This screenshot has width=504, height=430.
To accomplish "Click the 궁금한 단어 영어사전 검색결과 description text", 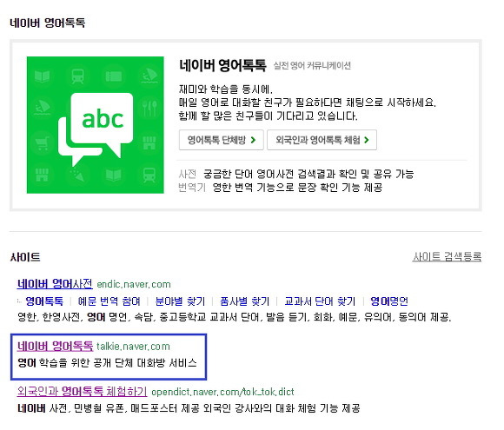I will [308, 175].
